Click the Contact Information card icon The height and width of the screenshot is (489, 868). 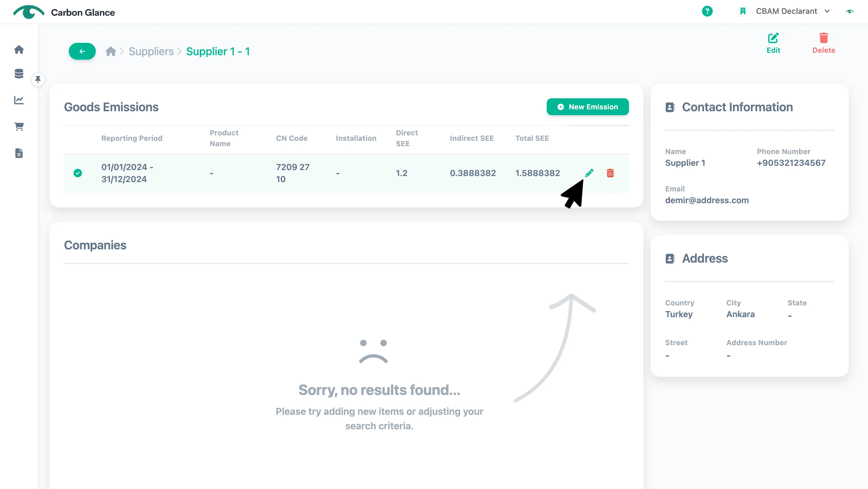click(670, 107)
